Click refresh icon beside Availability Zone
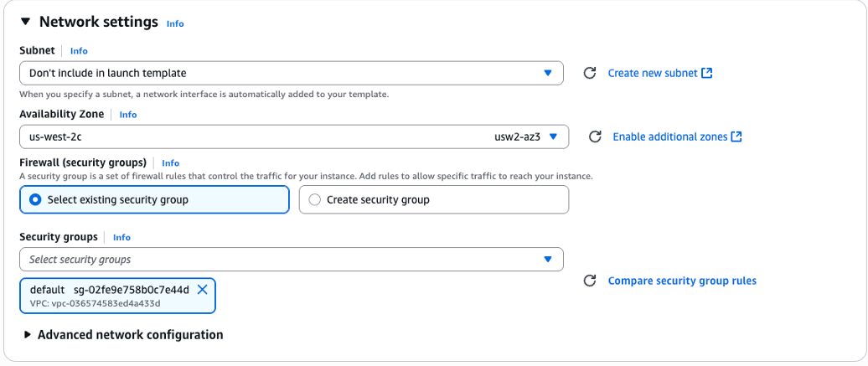 point(595,137)
